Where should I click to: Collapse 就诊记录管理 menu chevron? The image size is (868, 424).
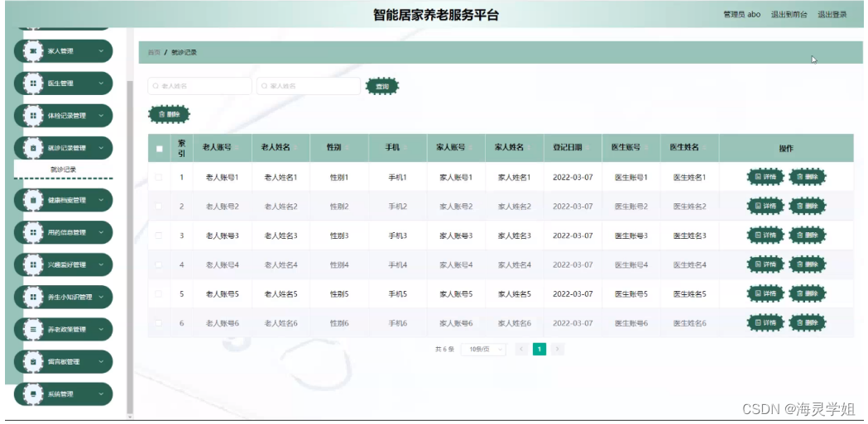(101, 148)
